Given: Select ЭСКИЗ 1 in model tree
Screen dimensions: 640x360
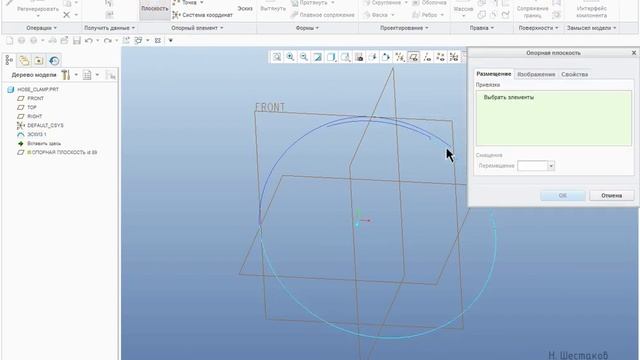Looking at the screenshot, I should [x=37, y=134].
